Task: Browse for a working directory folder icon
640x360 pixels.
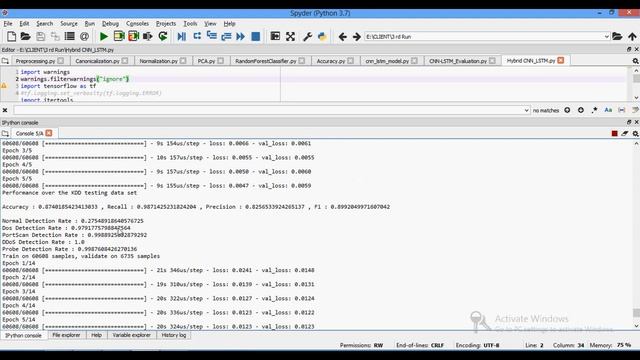Action: coord(617,36)
